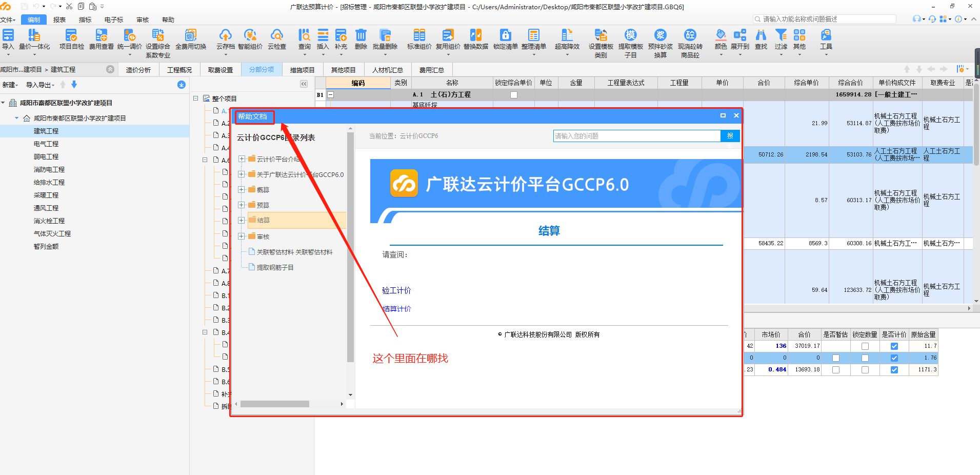Click the 替换数据 replace data icon

pos(476,35)
